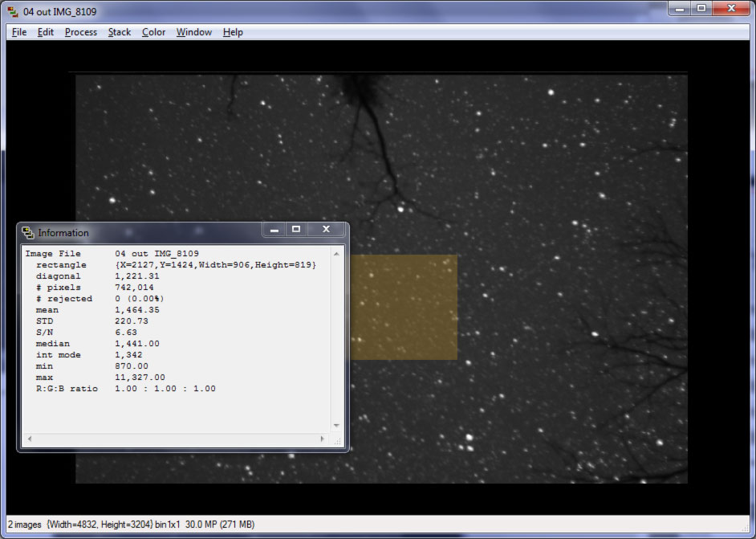Open the File menu

[18, 32]
